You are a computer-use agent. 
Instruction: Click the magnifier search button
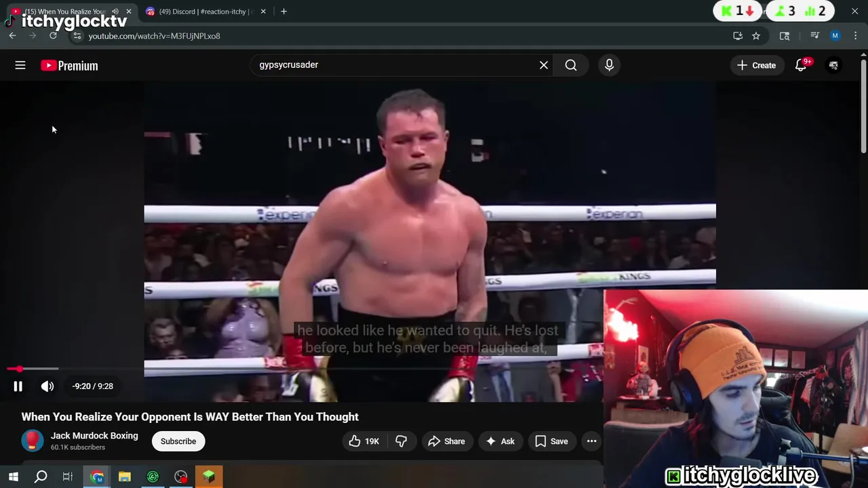point(571,65)
